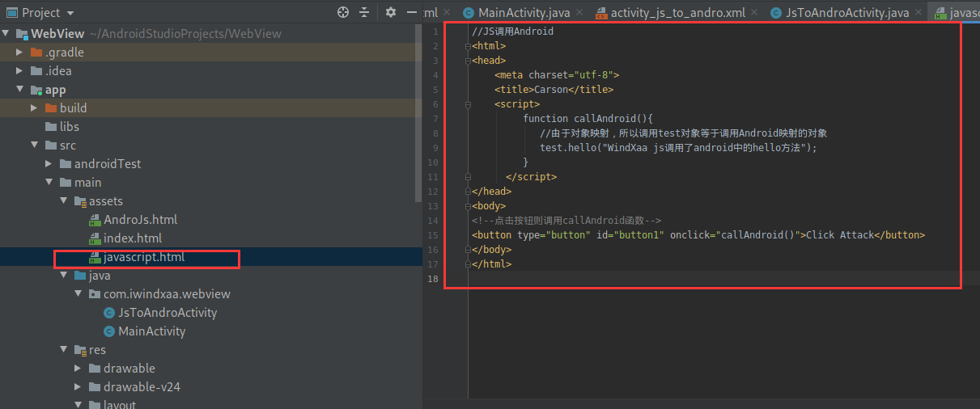Open the Project panel settings gear
Screen dimensions: 980x409
coord(391,12)
